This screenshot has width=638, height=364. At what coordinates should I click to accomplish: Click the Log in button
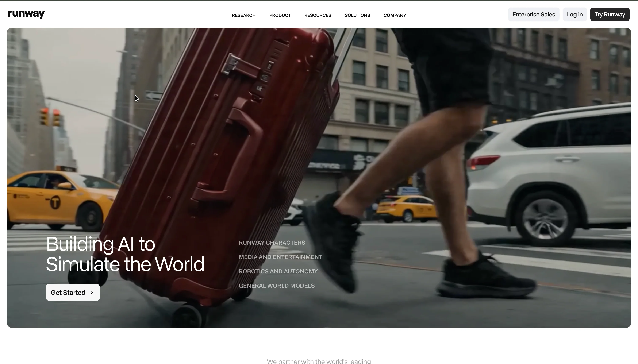574,15
